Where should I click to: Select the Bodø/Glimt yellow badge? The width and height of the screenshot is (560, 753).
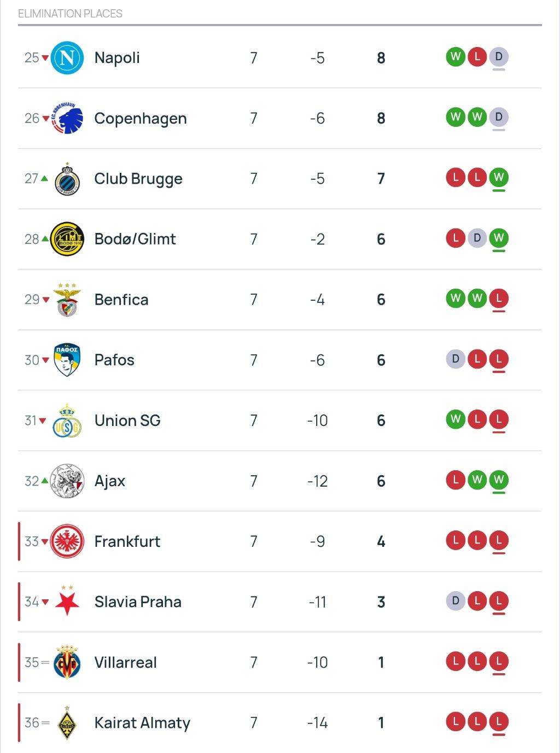[67, 239]
